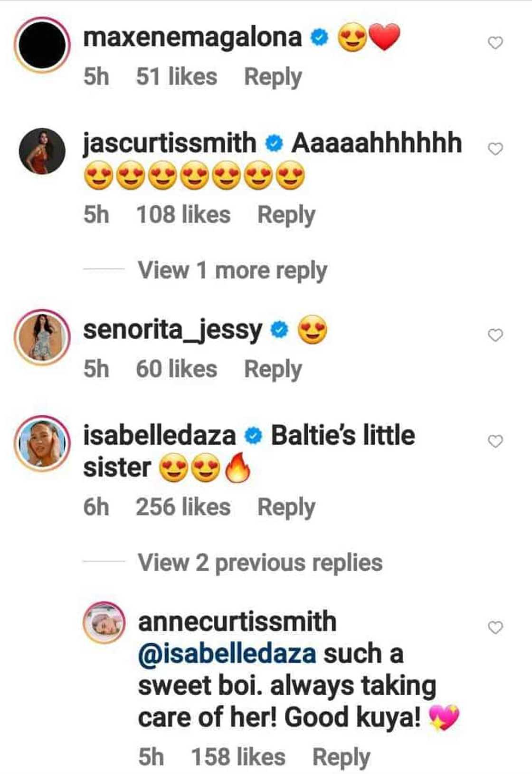
Task: View the 256 likes on isabelledaza's comment
Action: coord(182,506)
